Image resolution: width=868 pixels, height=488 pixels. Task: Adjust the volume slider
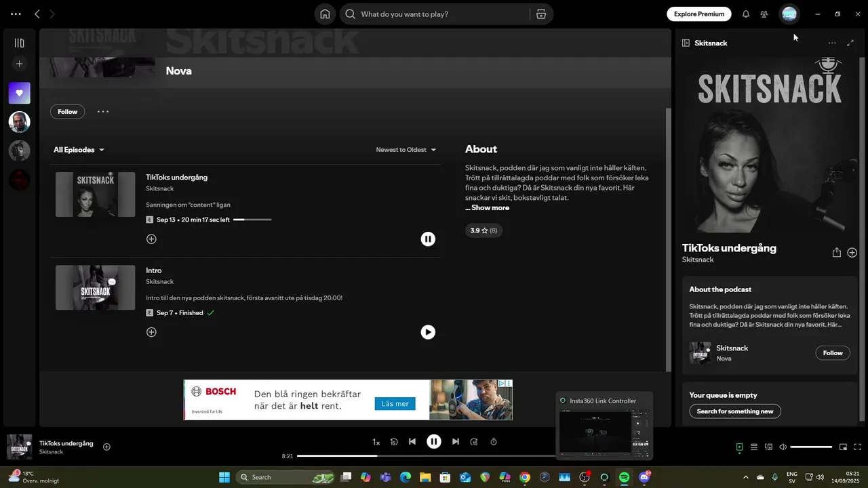tap(811, 447)
